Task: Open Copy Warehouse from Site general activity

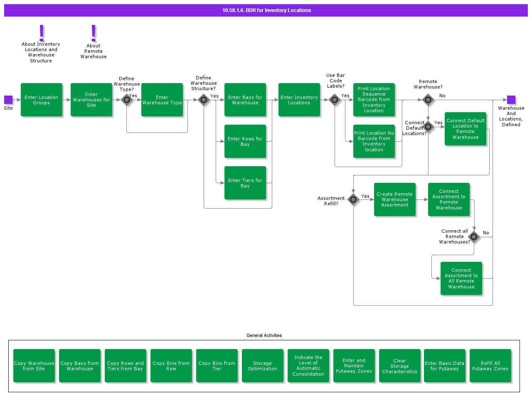Action: pos(34,366)
